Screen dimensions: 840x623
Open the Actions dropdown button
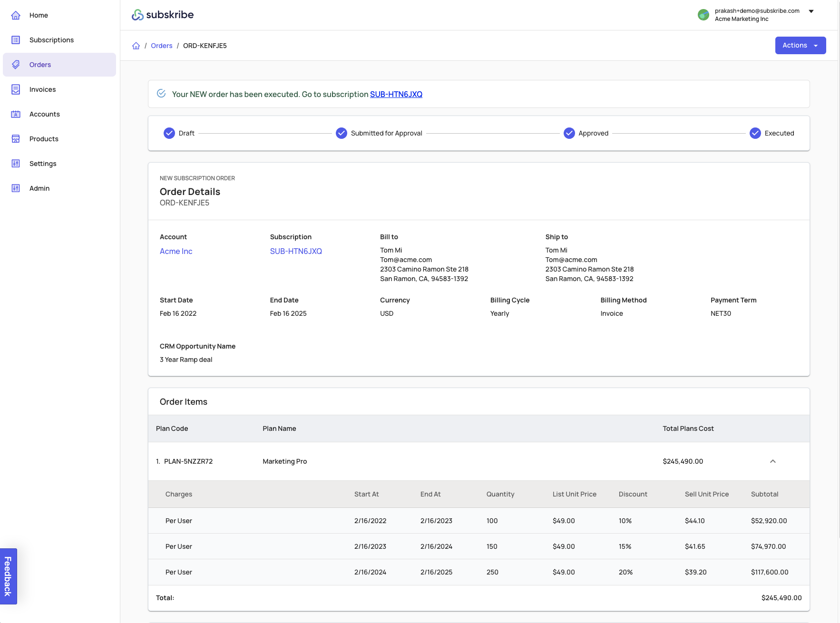click(x=800, y=46)
